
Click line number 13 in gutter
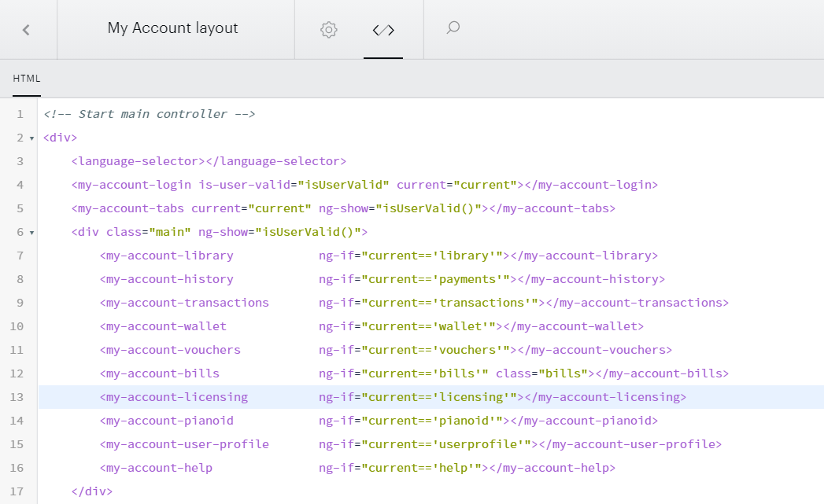tap(17, 397)
